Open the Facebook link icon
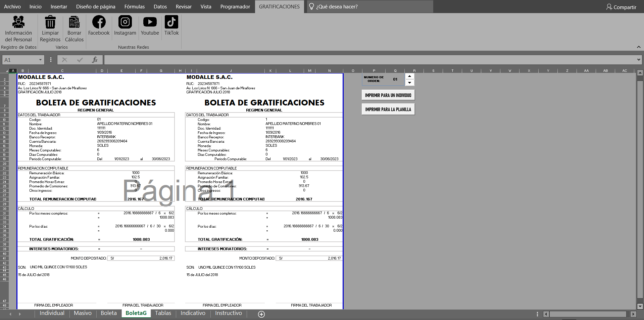 pos(99,22)
